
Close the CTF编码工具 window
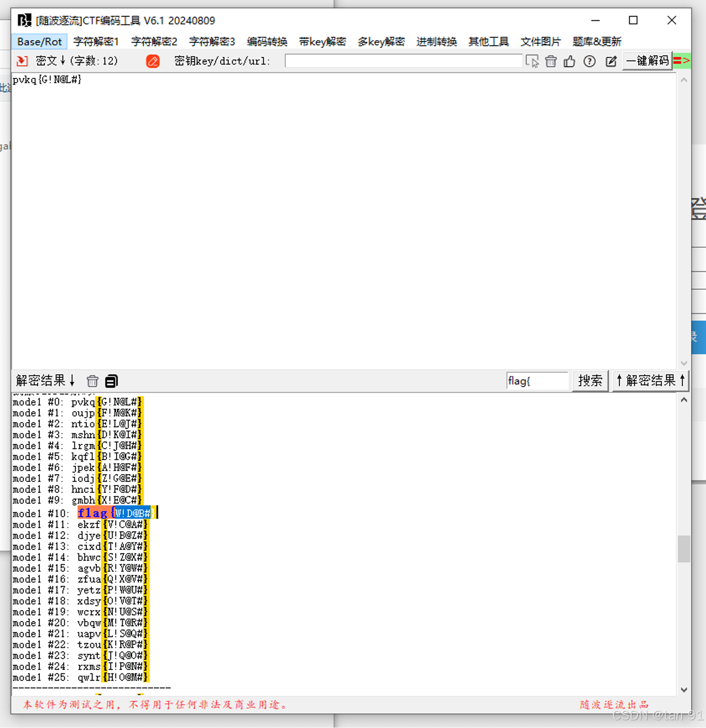[672, 20]
